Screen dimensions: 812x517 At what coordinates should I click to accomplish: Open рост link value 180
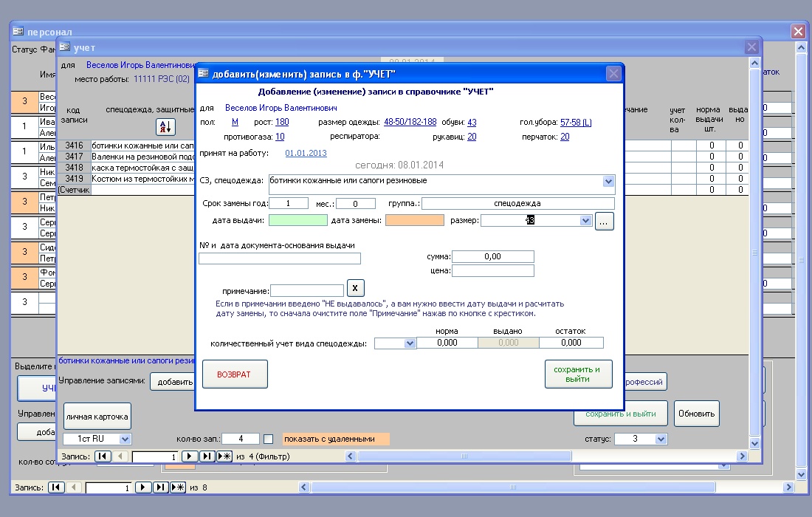[x=282, y=123]
